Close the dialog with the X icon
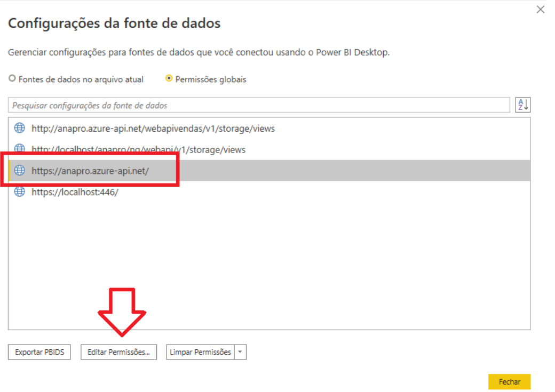 point(541,10)
